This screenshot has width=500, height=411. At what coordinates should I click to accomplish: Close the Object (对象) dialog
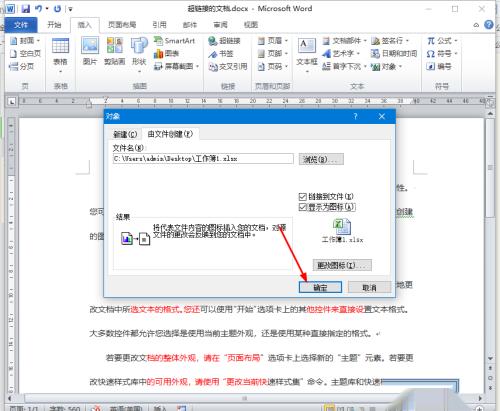tap(382, 116)
